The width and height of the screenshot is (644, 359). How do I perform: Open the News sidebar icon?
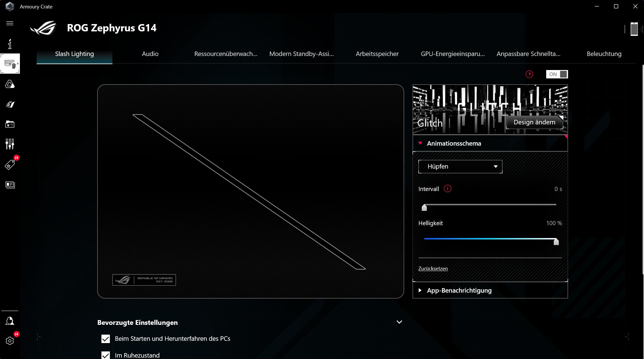point(10,185)
